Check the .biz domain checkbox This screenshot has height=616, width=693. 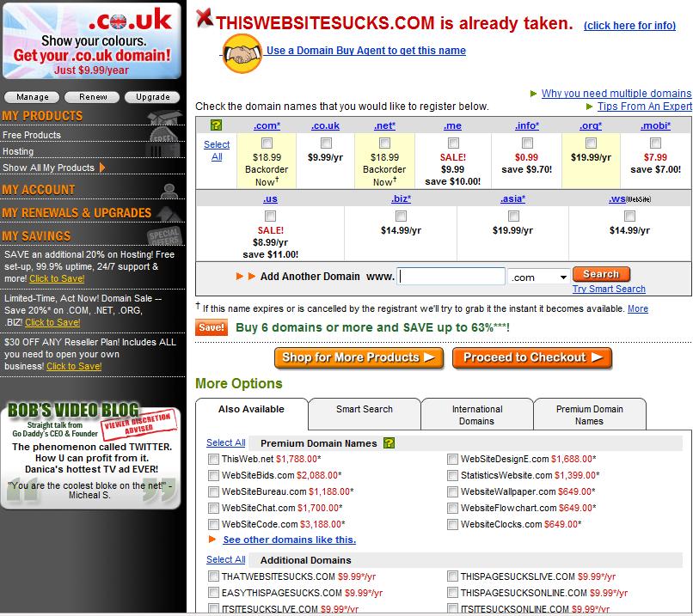click(x=401, y=216)
